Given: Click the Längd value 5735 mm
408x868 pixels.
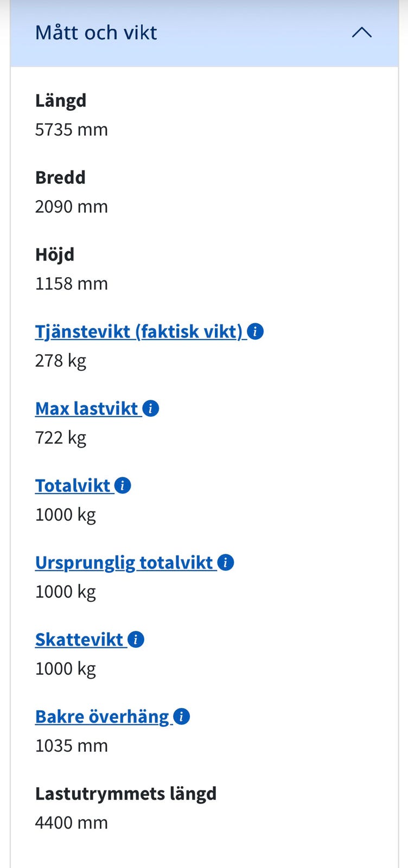Looking at the screenshot, I should coord(72,130).
